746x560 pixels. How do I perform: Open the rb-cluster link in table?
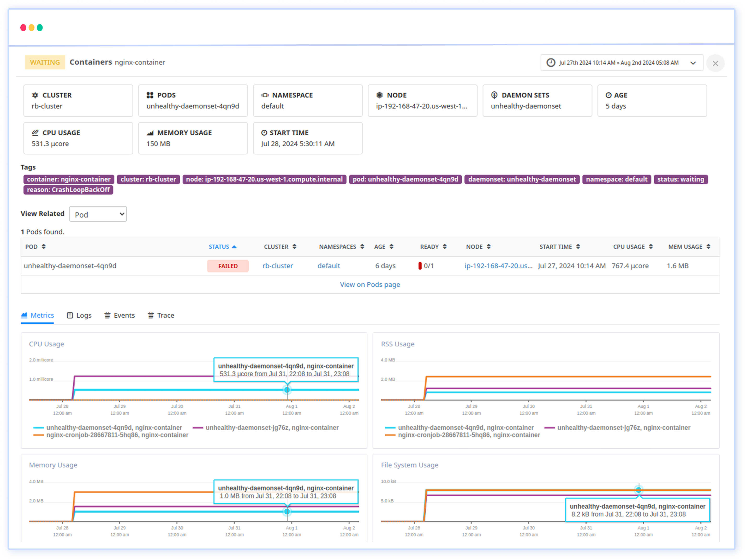point(278,266)
